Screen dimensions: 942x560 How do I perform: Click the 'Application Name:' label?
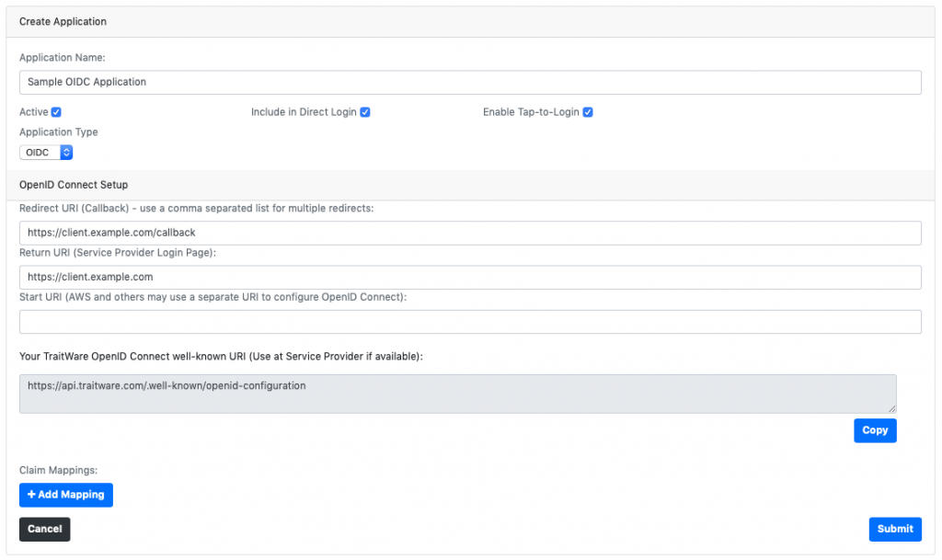click(63, 58)
